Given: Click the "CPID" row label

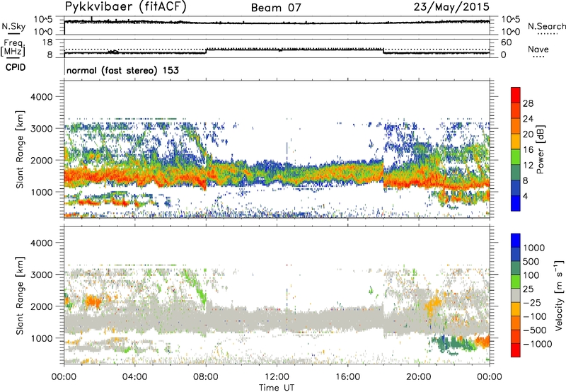Looking at the screenshot, I should tap(16, 67).
